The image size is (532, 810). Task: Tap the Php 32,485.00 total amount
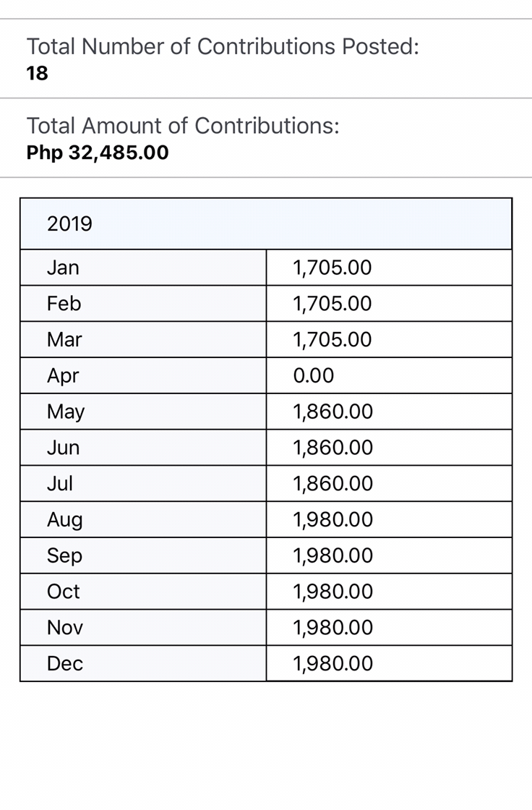click(x=98, y=153)
